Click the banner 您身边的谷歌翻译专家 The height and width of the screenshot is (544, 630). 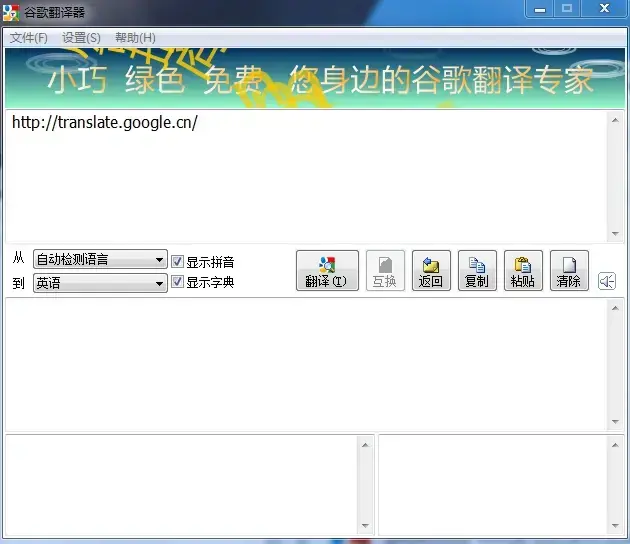coord(442,80)
